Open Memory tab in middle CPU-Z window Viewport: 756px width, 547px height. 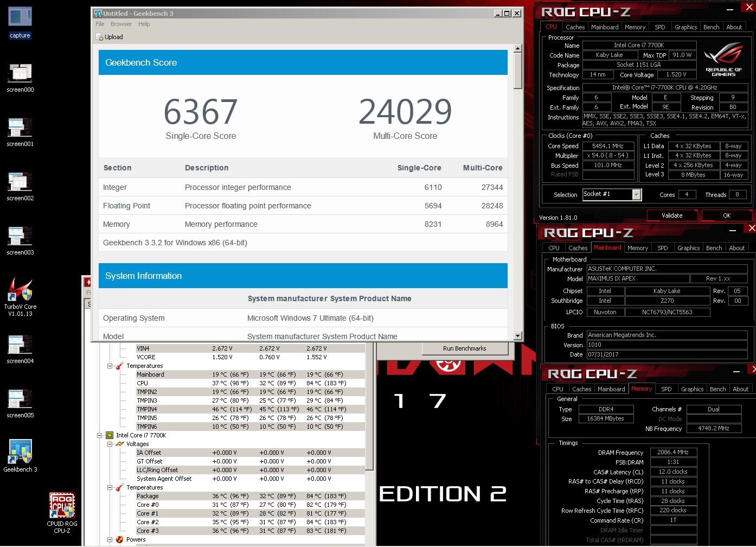tap(637, 248)
